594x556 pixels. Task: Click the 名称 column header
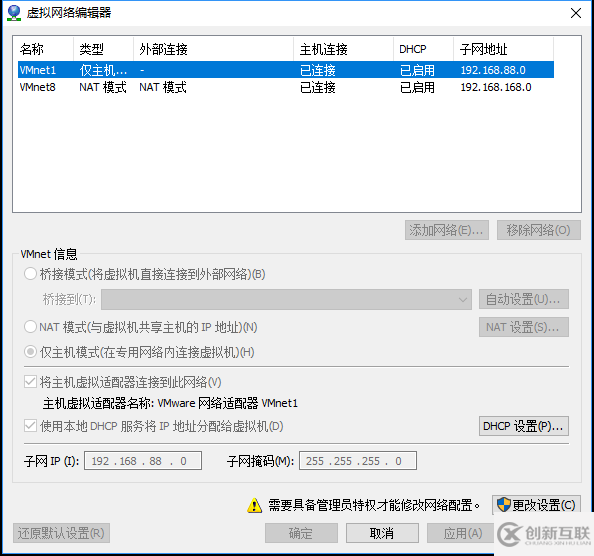(45, 49)
